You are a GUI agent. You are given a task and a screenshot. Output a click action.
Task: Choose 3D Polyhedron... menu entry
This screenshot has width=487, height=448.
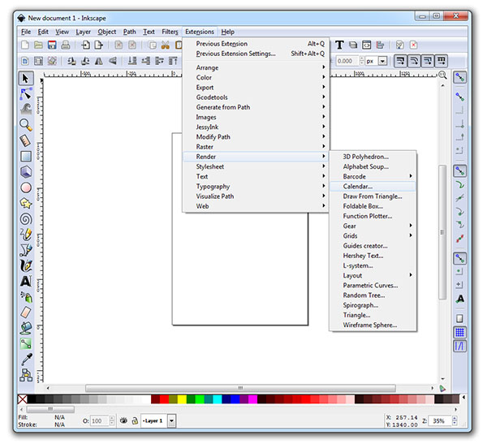tap(373, 157)
